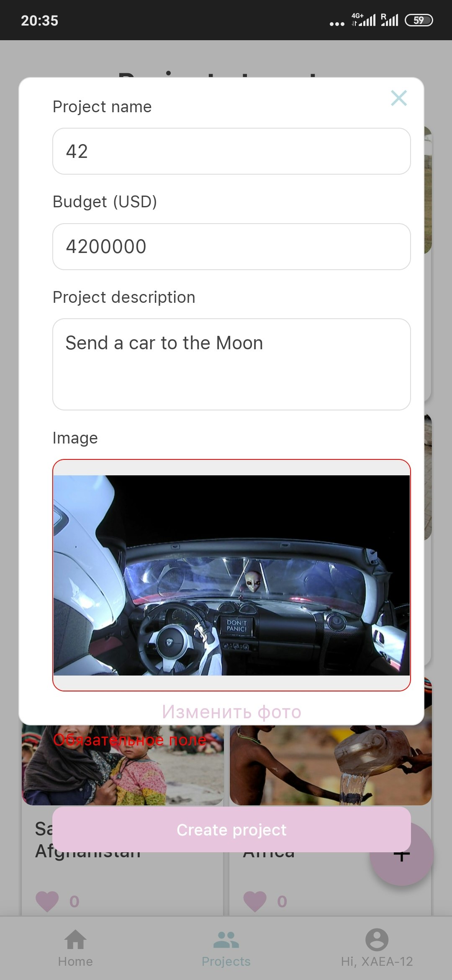Focus the Project name field containing 42
Viewport: 452px width, 980px height.
[x=231, y=151]
